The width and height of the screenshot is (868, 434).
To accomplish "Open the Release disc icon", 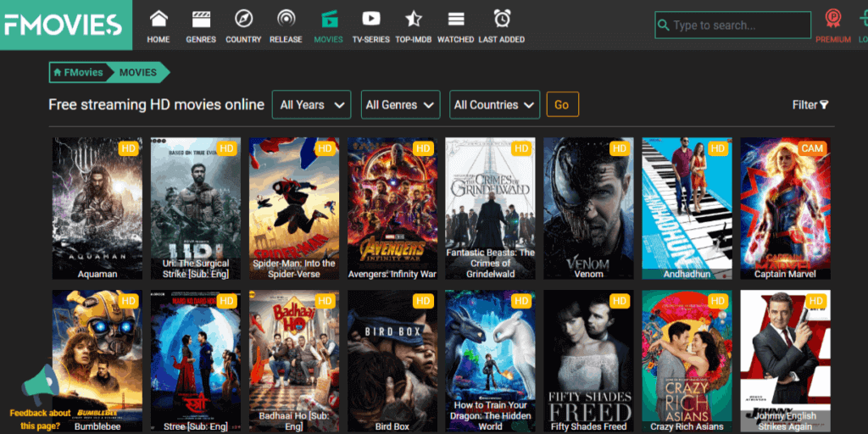I will 286,19.
